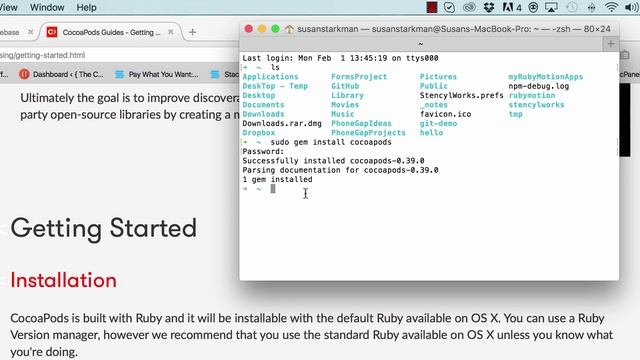Click 'StencylWorks.prefs' in Terminal output
The width and height of the screenshot is (640, 360).
pos(462,96)
